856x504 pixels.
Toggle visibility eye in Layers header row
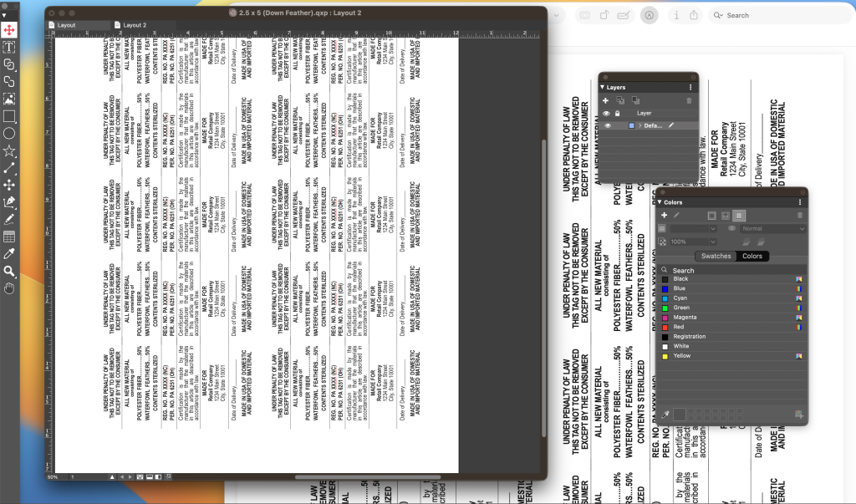[606, 114]
